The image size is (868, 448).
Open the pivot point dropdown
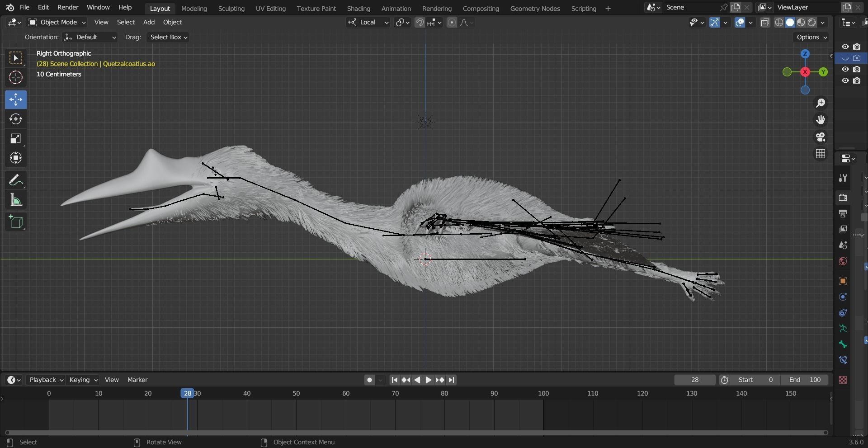[x=402, y=22]
